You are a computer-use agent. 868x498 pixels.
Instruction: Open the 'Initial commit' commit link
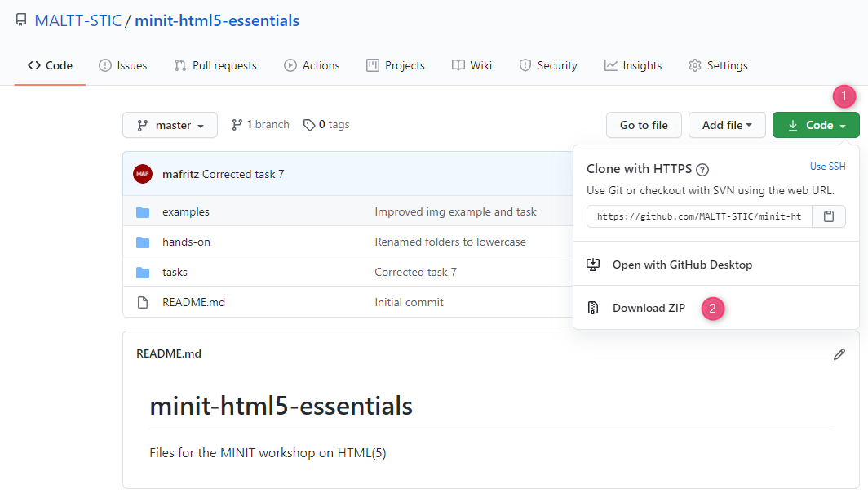[409, 302]
